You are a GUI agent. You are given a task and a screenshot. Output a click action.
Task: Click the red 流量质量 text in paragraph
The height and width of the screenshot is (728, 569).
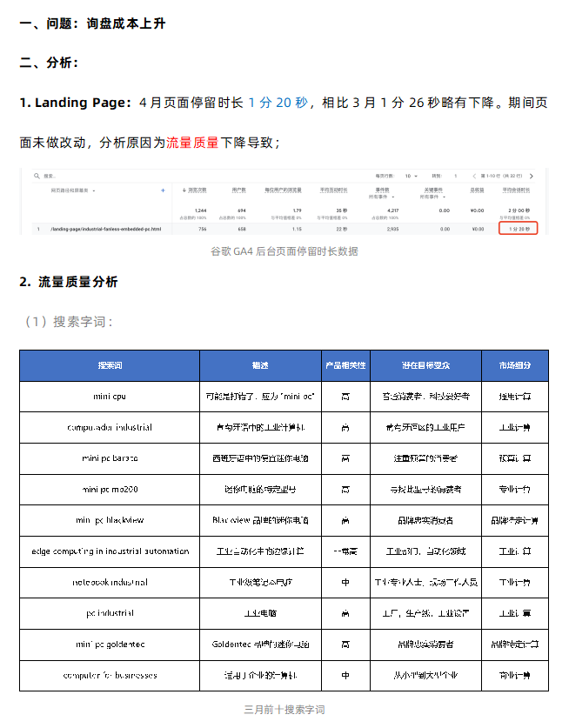coord(191,142)
